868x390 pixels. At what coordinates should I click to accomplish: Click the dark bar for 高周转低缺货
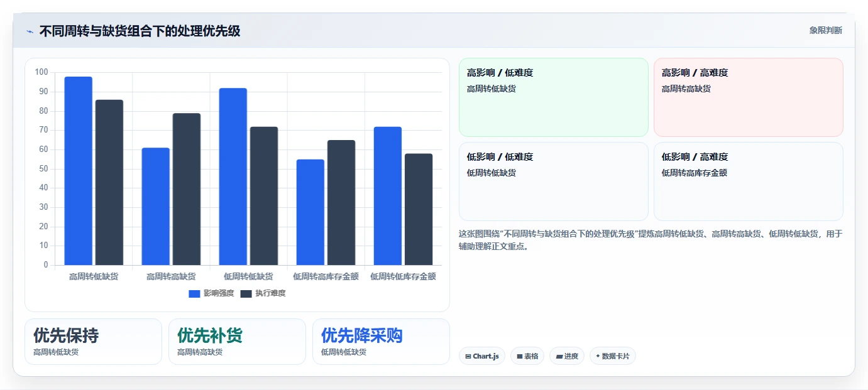tap(109, 182)
